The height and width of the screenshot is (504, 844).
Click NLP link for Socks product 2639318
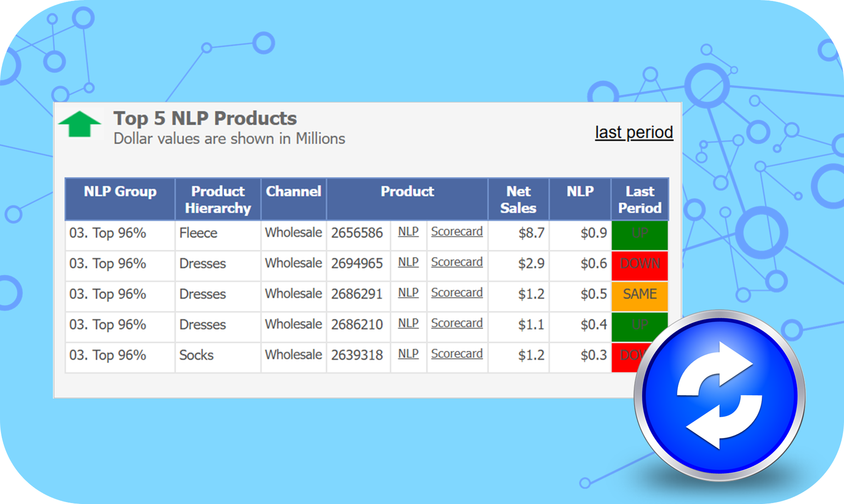tap(408, 354)
